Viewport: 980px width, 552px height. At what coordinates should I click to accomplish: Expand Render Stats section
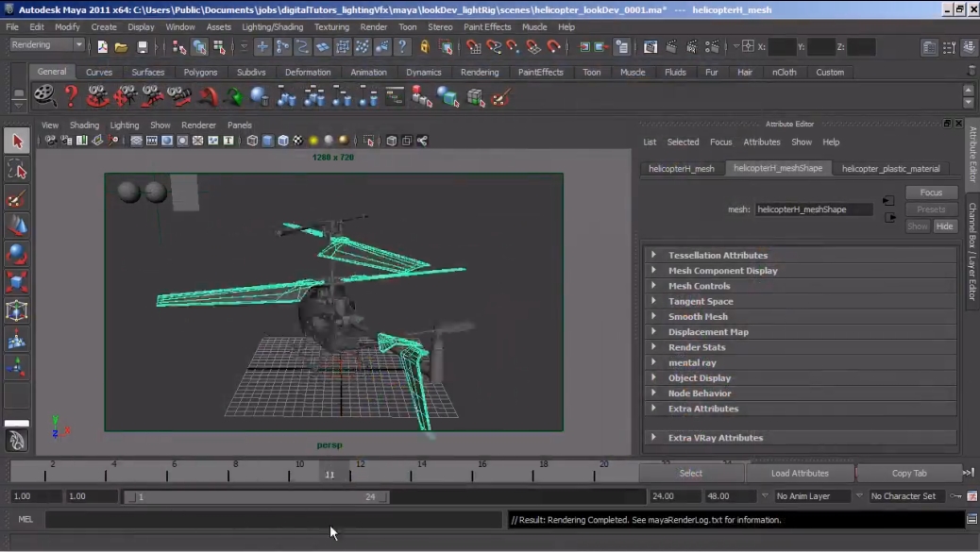click(801, 347)
